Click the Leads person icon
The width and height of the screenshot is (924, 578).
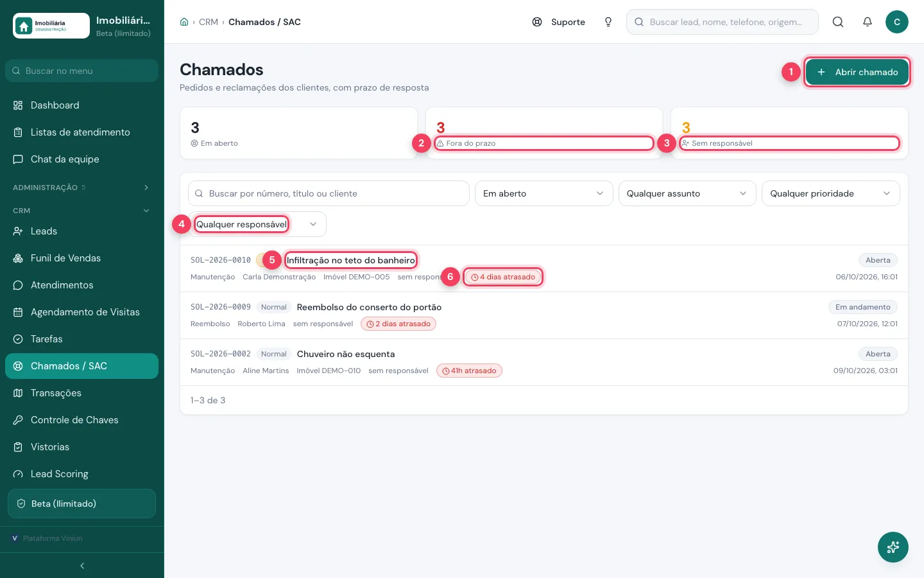tap(18, 231)
